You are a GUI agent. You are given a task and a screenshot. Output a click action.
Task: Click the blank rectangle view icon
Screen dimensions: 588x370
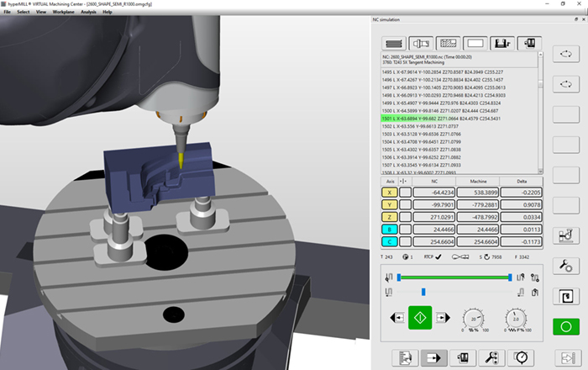pyautogui.click(x=475, y=44)
